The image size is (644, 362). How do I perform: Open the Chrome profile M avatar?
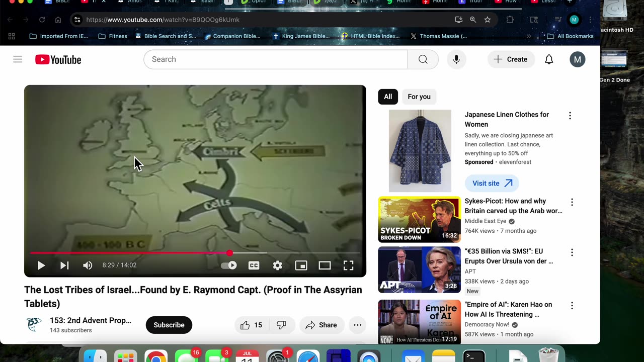574,20
